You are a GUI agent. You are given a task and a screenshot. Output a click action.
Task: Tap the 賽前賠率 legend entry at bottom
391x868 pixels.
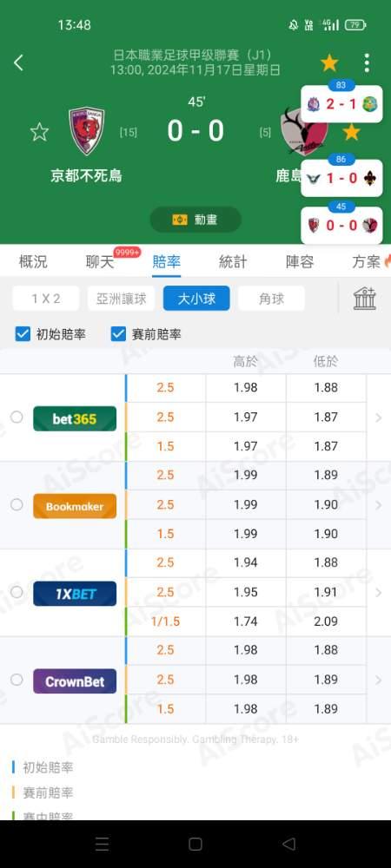point(43,792)
